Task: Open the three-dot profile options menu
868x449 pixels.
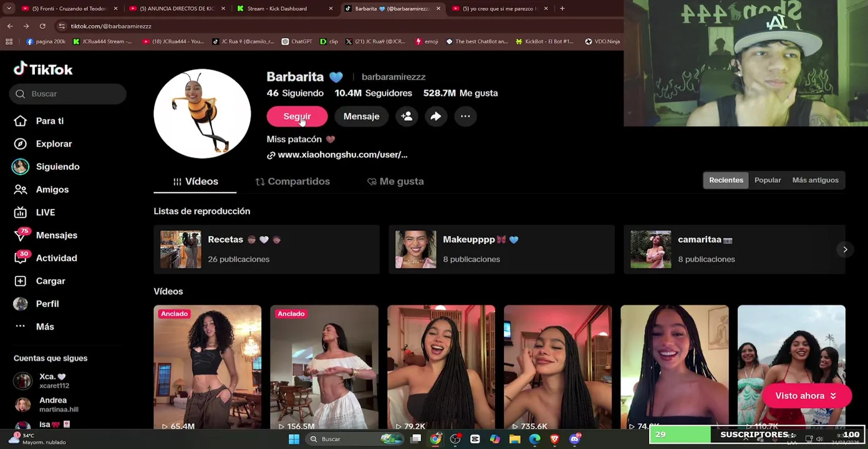Action: 465,117
